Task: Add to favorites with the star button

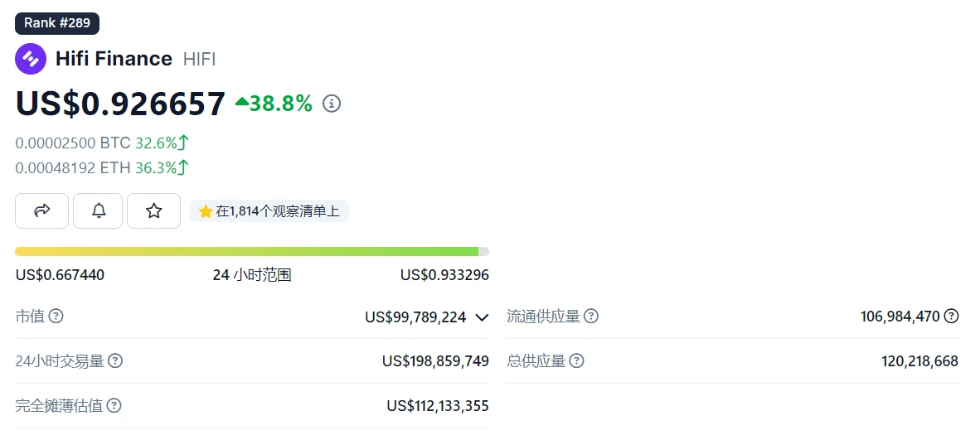Action: (153, 211)
